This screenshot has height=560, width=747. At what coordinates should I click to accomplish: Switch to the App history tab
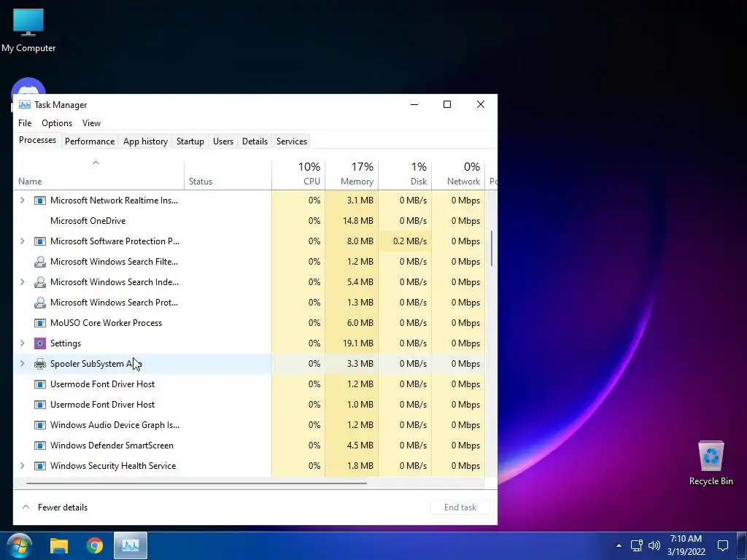tap(145, 141)
